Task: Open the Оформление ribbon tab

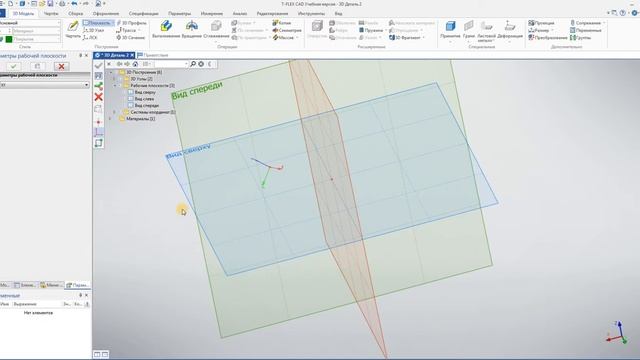Action: coord(106,13)
